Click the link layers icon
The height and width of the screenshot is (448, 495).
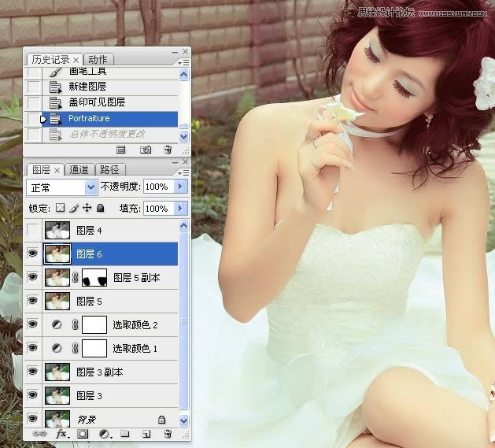(x=39, y=434)
